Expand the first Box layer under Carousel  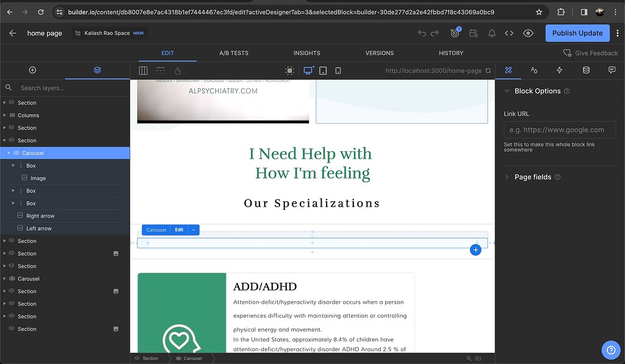[13, 165]
